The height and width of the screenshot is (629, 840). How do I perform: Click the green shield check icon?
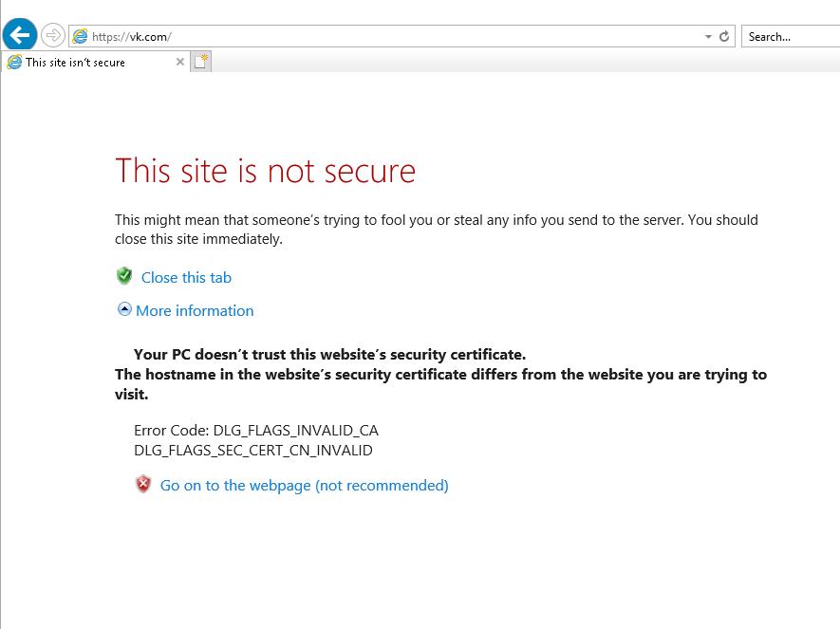pyautogui.click(x=124, y=276)
